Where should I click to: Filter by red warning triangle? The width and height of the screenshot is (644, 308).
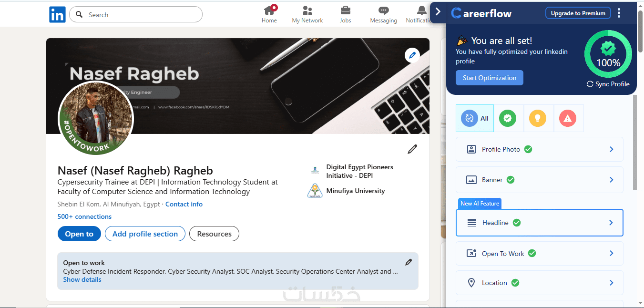tap(568, 118)
